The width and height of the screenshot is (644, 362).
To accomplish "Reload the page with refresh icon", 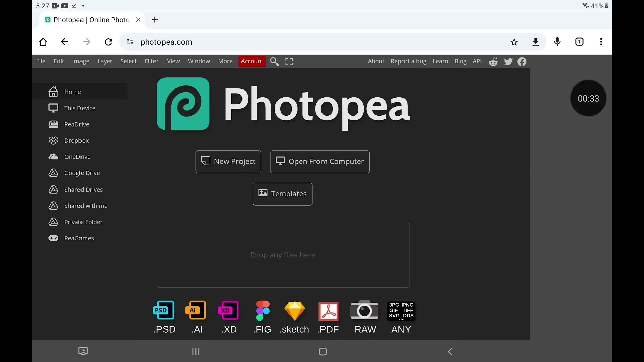I will pyautogui.click(x=108, y=42).
